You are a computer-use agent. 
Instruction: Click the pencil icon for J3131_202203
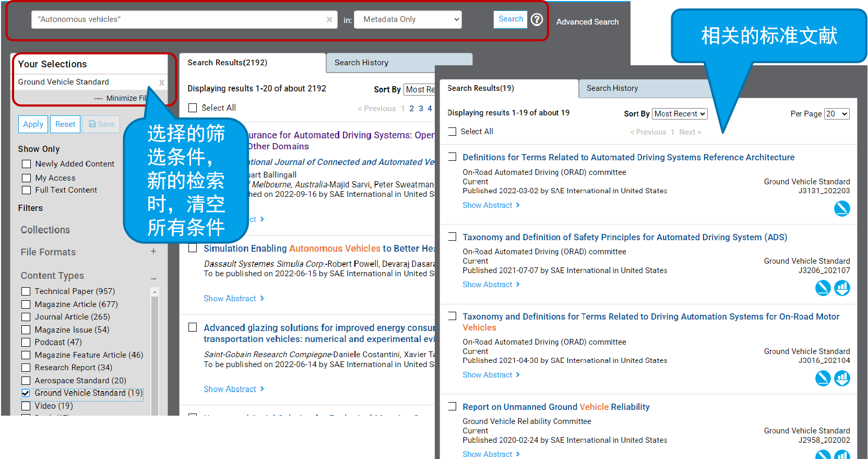pos(841,208)
